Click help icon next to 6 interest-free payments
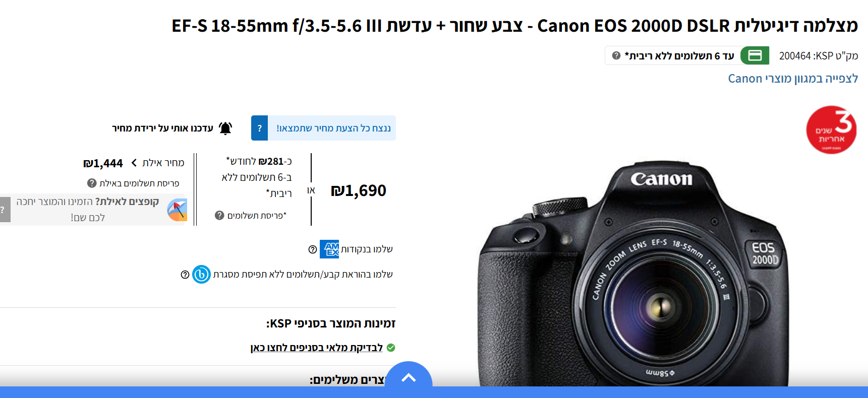The image size is (868, 398). click(x=616, y=55)
